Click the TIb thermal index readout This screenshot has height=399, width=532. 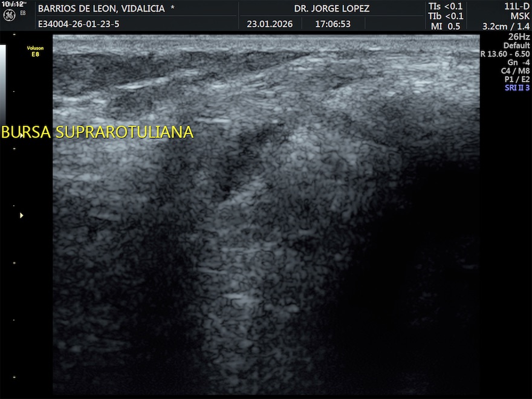(445, 16)
